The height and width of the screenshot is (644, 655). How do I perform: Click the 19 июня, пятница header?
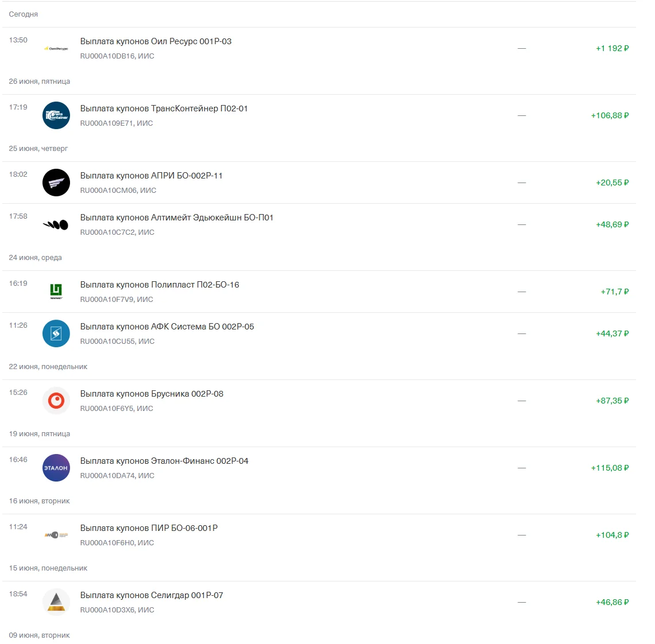click(39, 434)
